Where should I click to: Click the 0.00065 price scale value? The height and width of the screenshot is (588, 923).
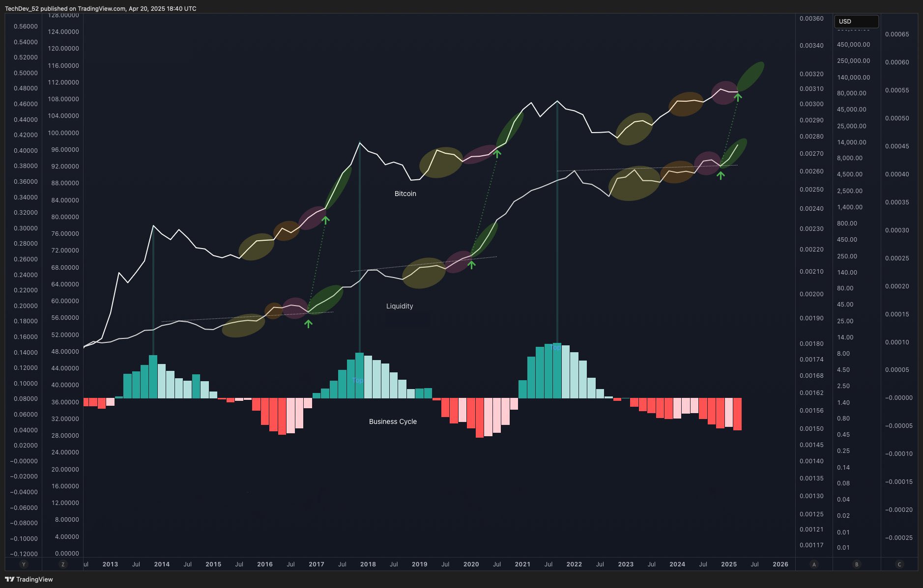[897, 34]
